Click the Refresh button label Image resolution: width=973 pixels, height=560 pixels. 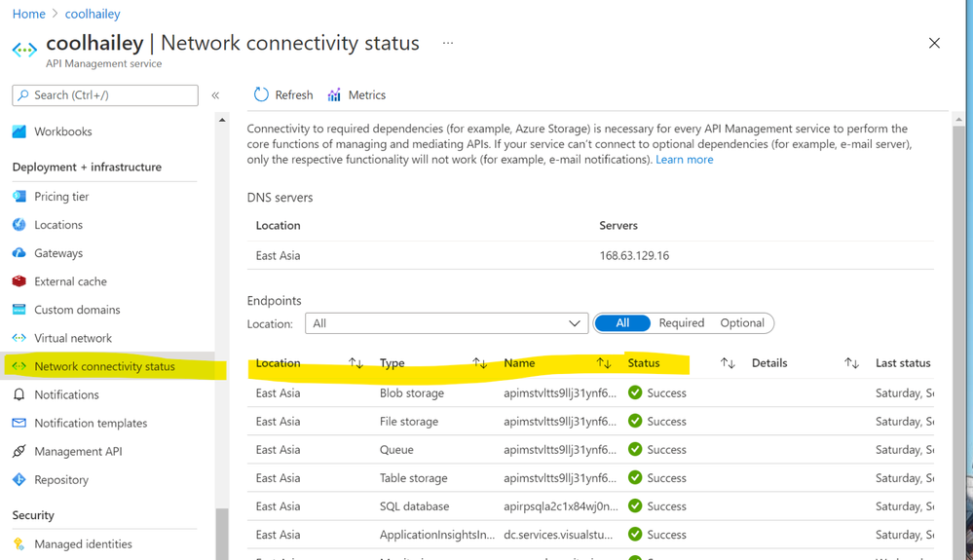pos(294,94)
